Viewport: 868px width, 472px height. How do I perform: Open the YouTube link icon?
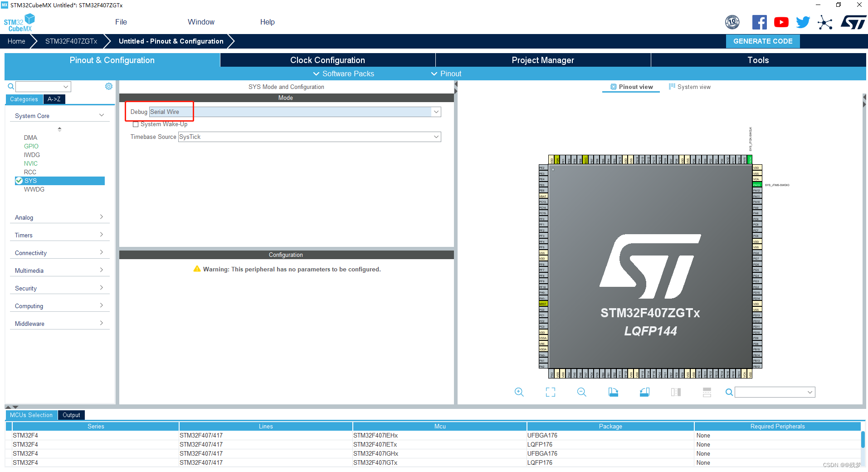click(x=781, y=22)
